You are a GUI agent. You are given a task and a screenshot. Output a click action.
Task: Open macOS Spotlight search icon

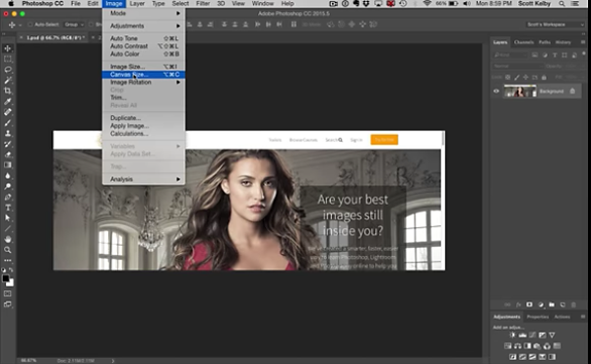(562, 3)
